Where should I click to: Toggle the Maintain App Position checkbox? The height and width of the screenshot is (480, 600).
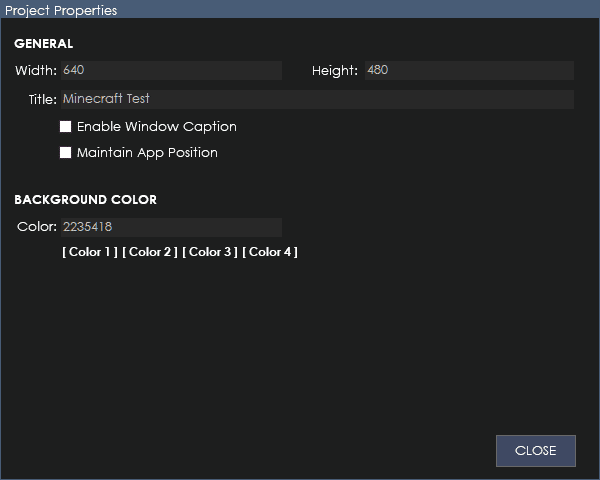[65, 153]
